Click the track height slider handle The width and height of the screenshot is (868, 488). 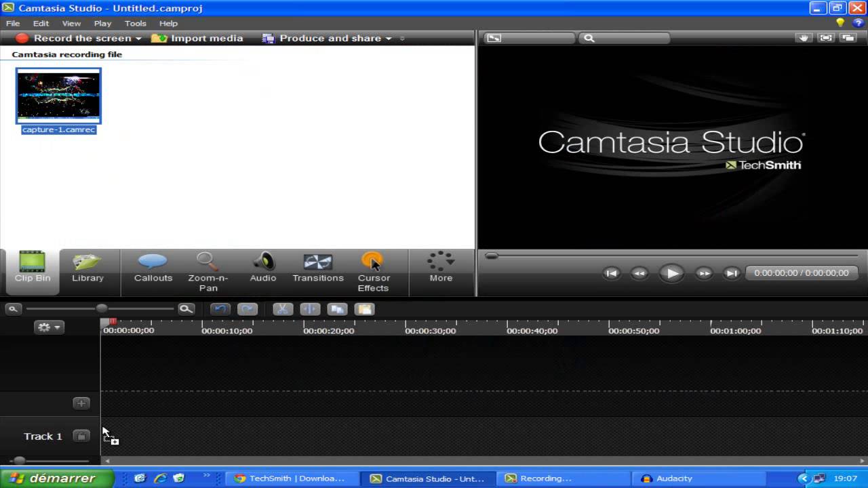pos(19,461)
